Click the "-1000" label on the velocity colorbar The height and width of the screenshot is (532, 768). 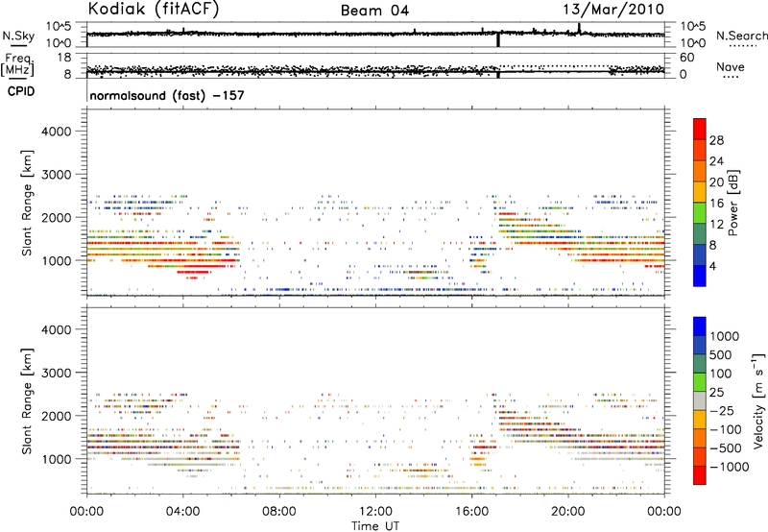pyautogui.click(x=730, y=467)
